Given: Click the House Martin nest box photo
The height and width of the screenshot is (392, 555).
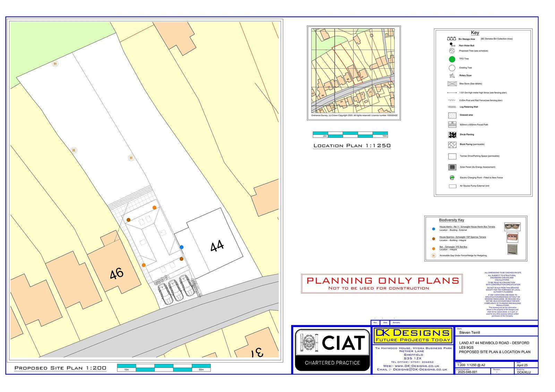Looking at the screenshot, I should pyautogui.click(x=512, y=227).
